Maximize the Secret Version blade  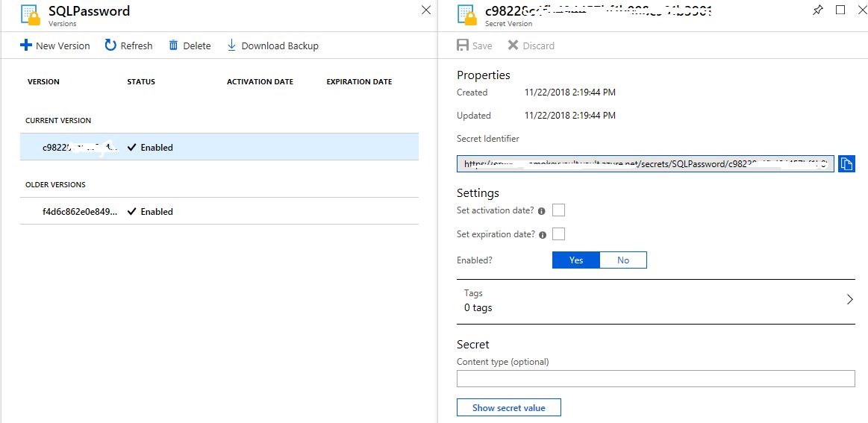840,10
